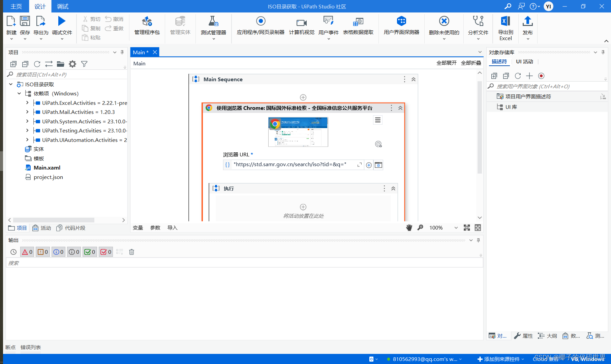Screen dimensions: 611x364
Task: Open 参数 (Arguments) panel
Action: (155, 228)
